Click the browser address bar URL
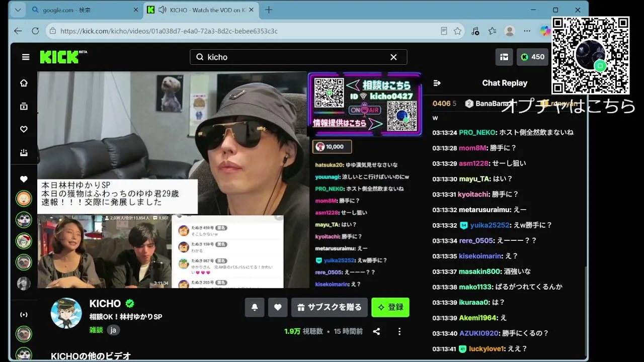Image resolution: width=644 pixels, height=362 pixels. pyautogui.click(x=169, y=31)
